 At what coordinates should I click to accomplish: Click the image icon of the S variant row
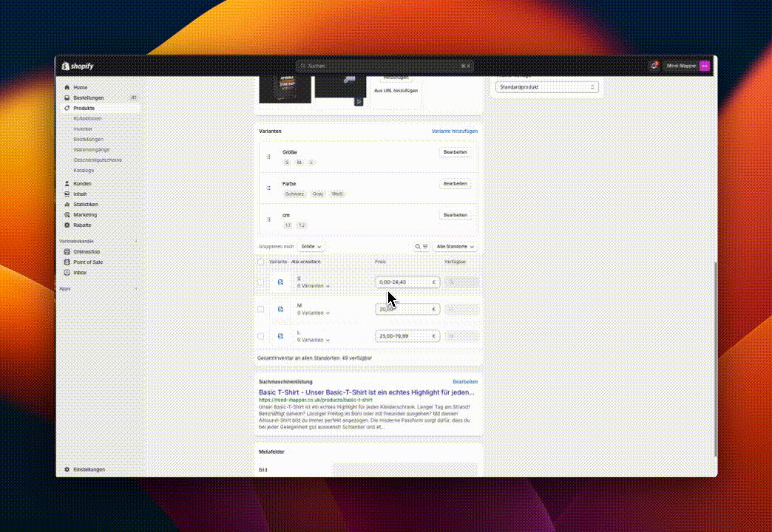(x=280, y=282)
